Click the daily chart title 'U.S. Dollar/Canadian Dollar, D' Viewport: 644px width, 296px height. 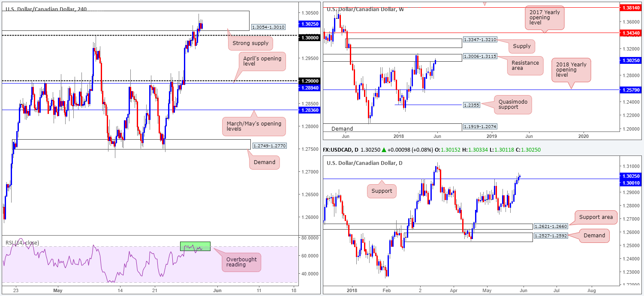click(x=364, y=163)
